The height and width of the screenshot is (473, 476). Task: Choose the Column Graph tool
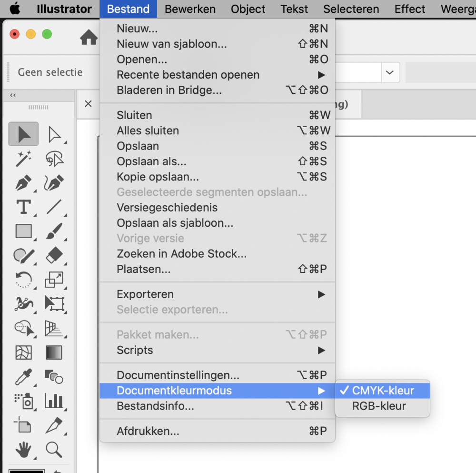click(54, 401)
